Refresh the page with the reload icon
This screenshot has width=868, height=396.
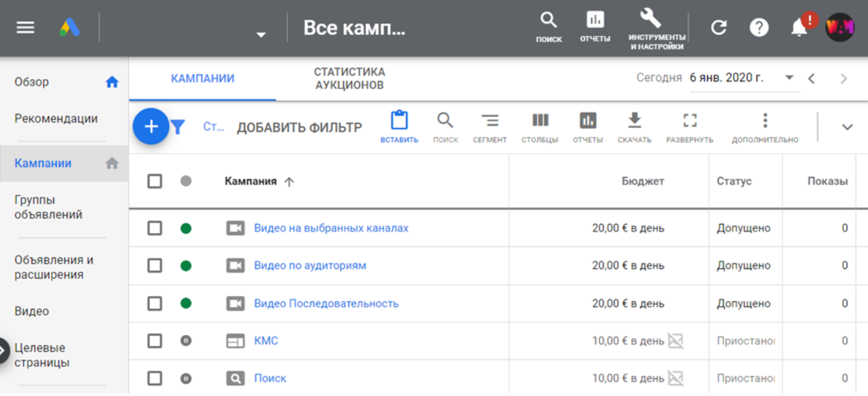pyautogui.click(x=718, y=27)
